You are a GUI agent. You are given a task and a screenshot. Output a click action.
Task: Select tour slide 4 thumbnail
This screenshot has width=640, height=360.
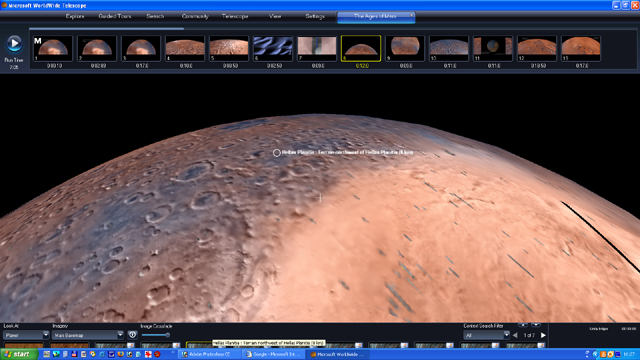pos(185,49)
